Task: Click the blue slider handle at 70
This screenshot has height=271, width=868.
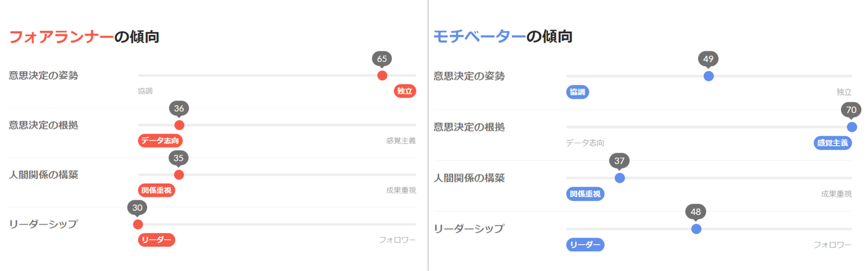Action: point(852,127)
